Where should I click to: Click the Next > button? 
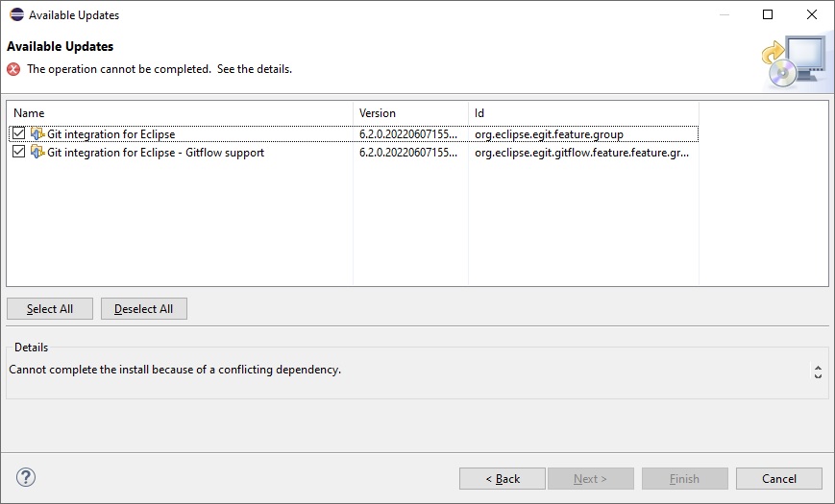(x=591, y=478)
